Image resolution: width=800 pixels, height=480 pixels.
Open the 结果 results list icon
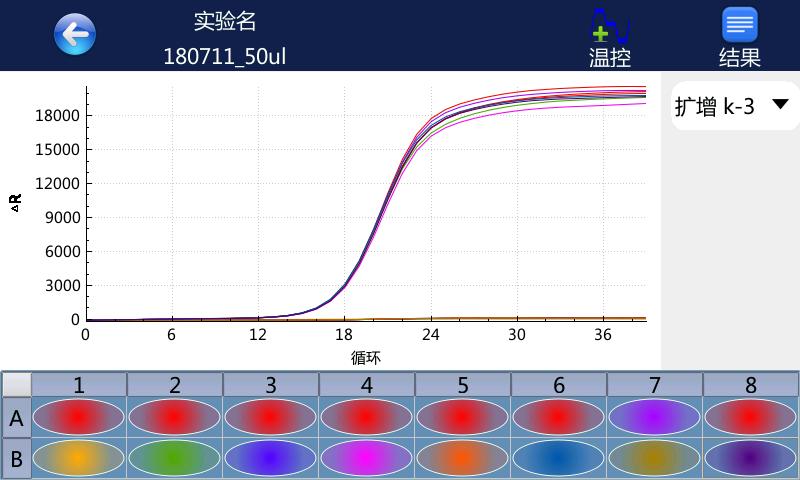739,36
